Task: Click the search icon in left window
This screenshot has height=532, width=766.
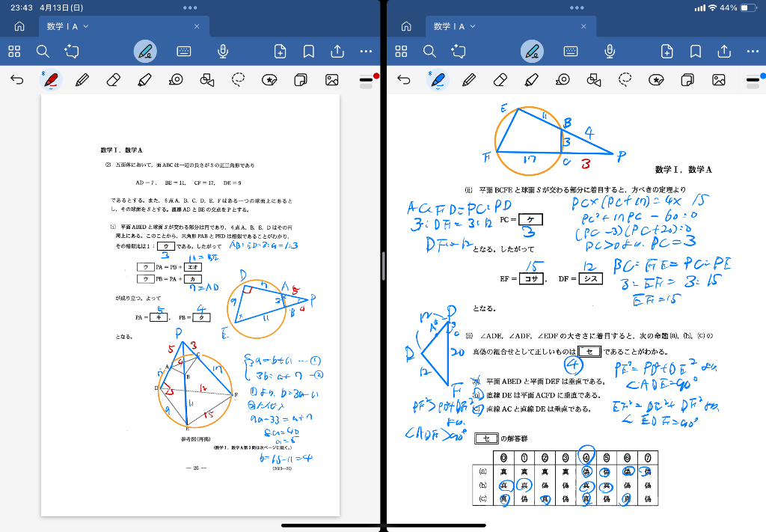Action: tap(43, 51)
